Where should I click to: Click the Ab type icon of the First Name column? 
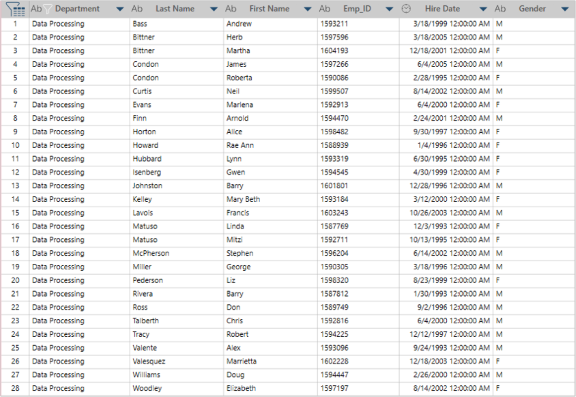[x=231, y=8]
